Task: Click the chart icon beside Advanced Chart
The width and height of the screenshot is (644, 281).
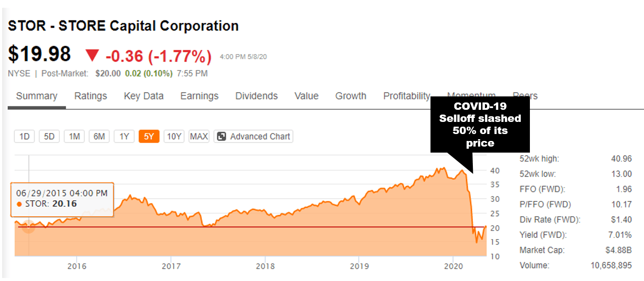Action: tap(222, 136)
